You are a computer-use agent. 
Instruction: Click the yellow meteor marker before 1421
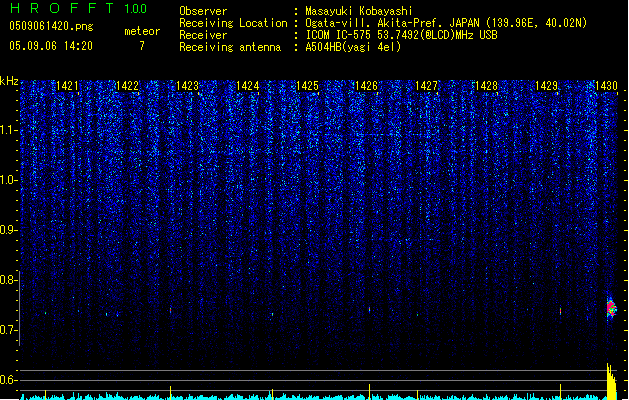(x=45, y=394)
